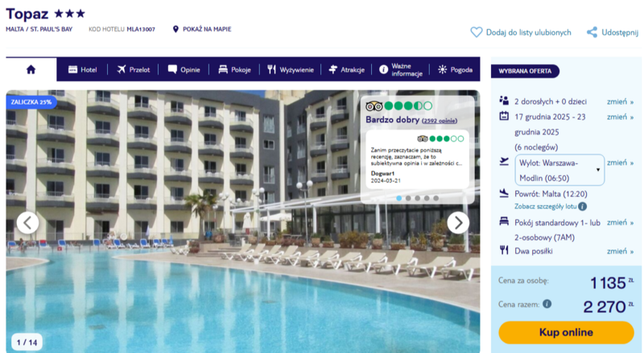
Task: Change the meal plan Dwa posiłki
Action: click(620, 251)
